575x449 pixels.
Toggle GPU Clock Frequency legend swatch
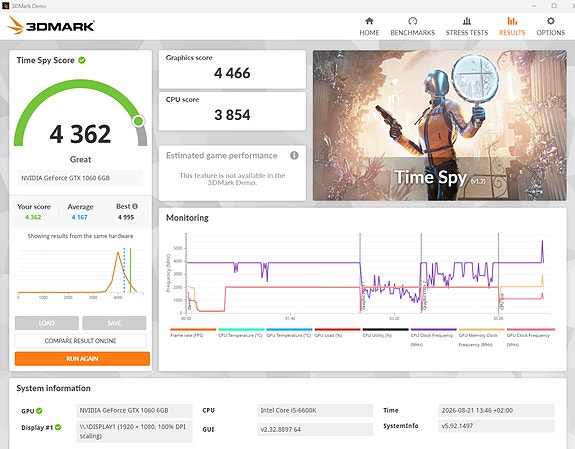[x=531, y=329]
